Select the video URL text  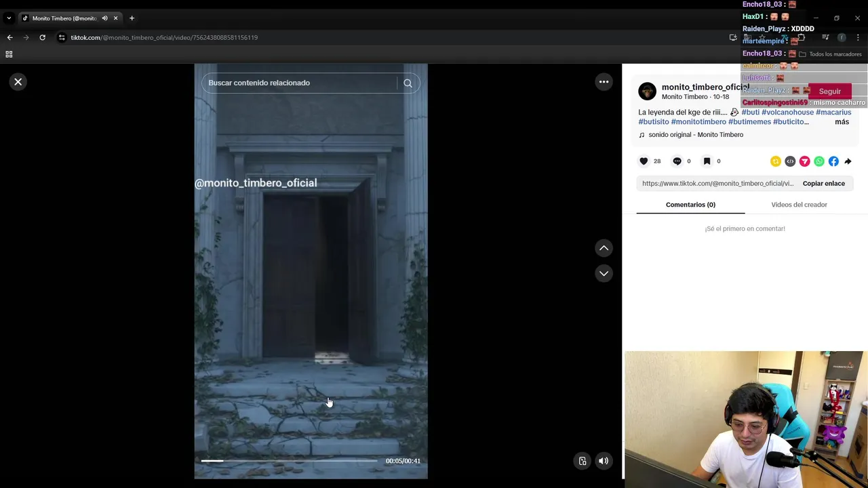click(x=717, y=184)
